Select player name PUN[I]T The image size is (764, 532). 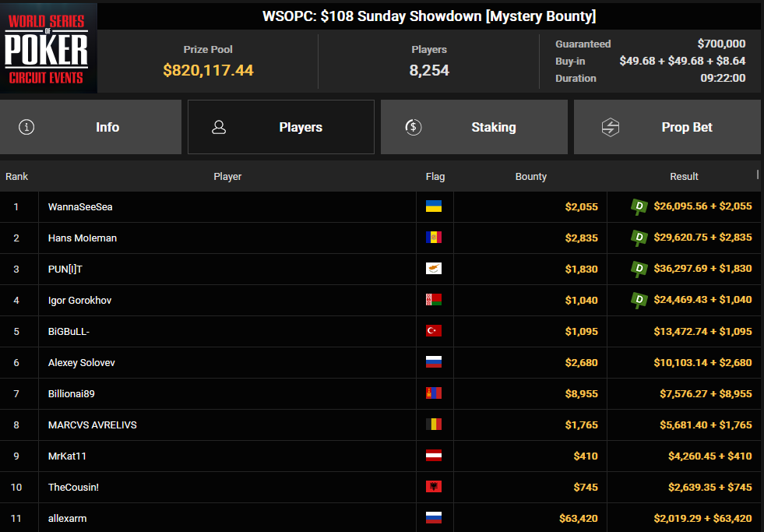click(65, 269)
